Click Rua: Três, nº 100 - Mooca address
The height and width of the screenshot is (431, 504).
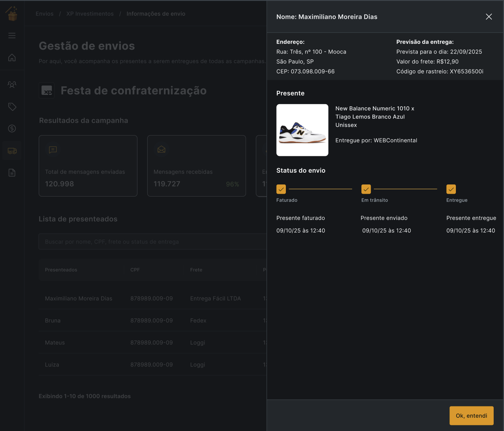click(x=311, y=52)
